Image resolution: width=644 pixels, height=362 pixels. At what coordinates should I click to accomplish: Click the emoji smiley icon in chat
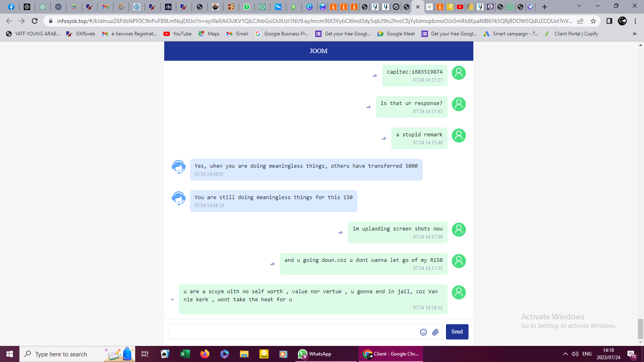[423, 332]
